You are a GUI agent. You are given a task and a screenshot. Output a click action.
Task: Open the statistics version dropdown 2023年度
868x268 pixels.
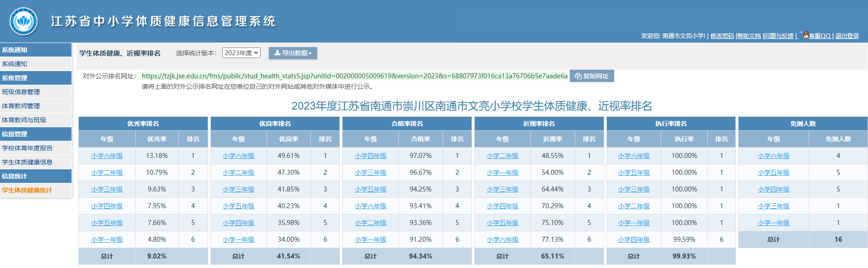point(241,53)
